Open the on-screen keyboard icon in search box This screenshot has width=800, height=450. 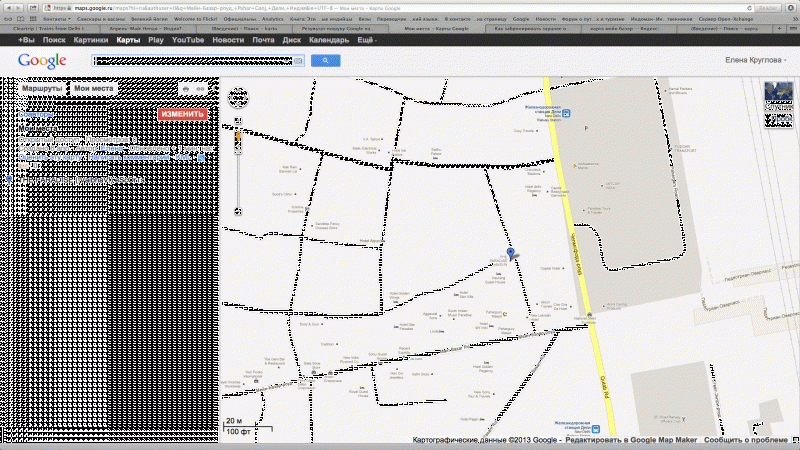(298, 61)
